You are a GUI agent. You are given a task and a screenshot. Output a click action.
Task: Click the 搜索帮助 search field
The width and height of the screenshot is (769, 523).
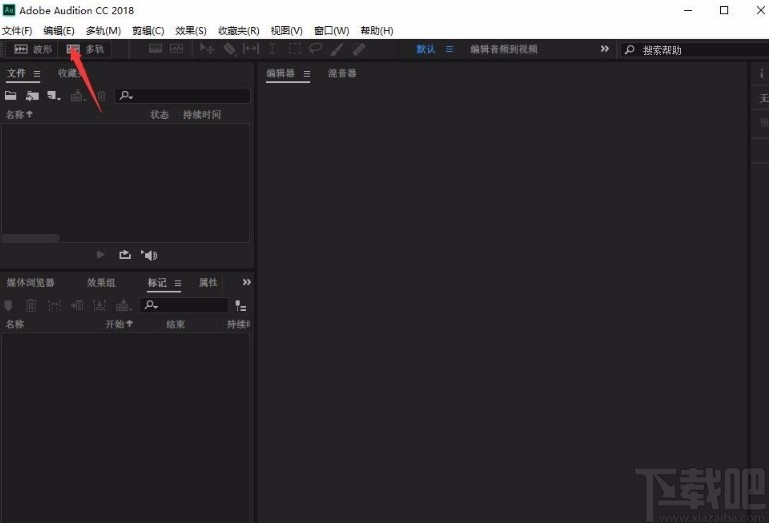click(x=694, y=50)
